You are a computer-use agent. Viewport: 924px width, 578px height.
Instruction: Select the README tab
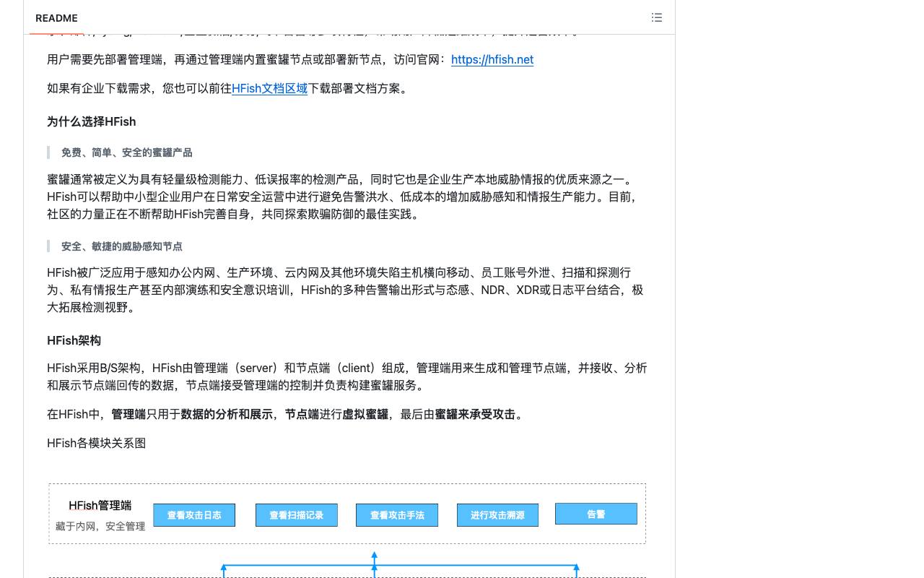pos(56,18)
